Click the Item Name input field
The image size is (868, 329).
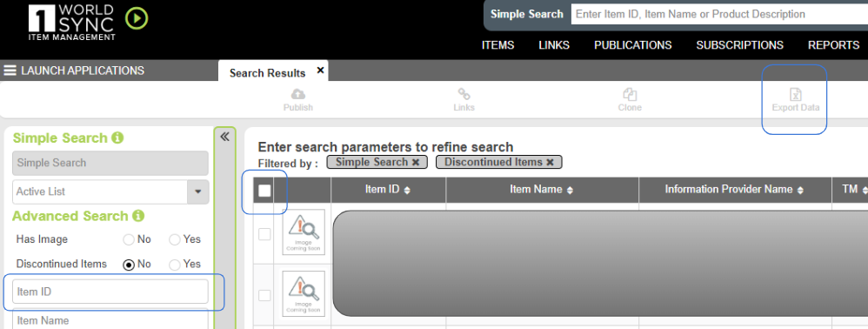[110, 319]
